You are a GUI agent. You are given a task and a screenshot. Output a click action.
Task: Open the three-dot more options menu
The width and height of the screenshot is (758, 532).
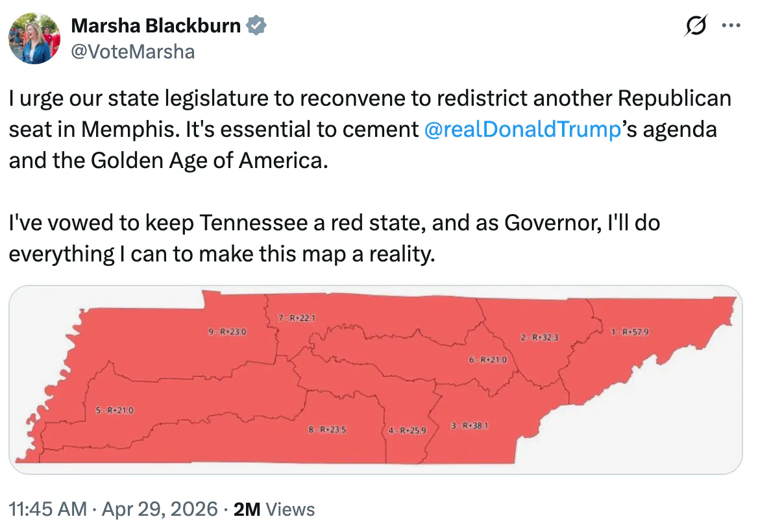[x=731, y=25]
